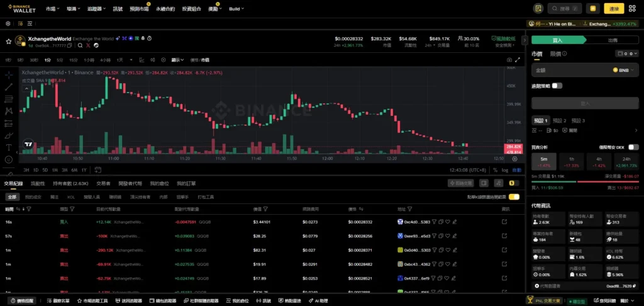Expand the Build menu dropdown
644x306 pixels.
[236, 9]
